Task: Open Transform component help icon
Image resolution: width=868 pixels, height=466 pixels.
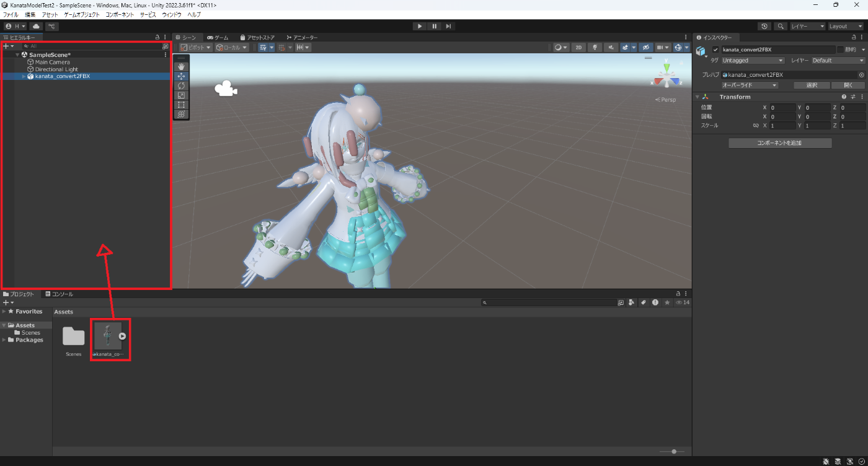Action: tap(844, 97)
